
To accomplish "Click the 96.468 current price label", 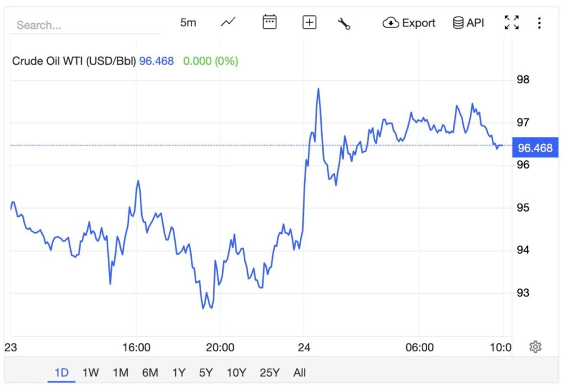I will 535,148.
